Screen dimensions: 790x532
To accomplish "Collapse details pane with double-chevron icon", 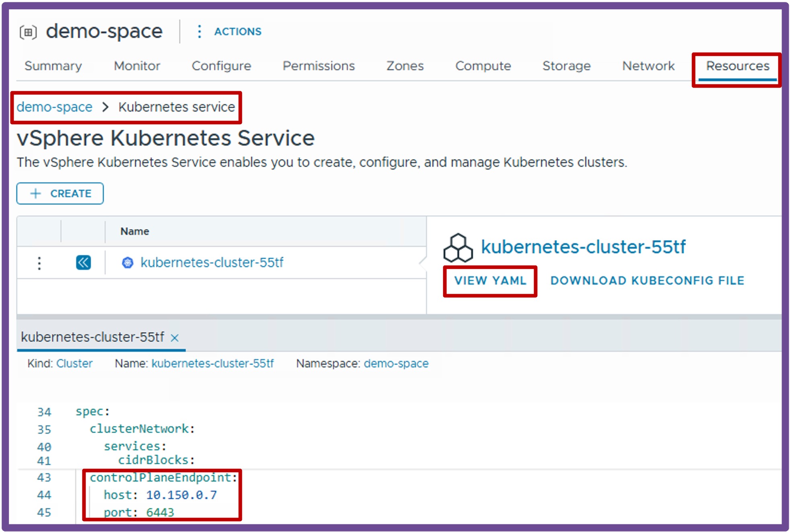I will [83, 263].
